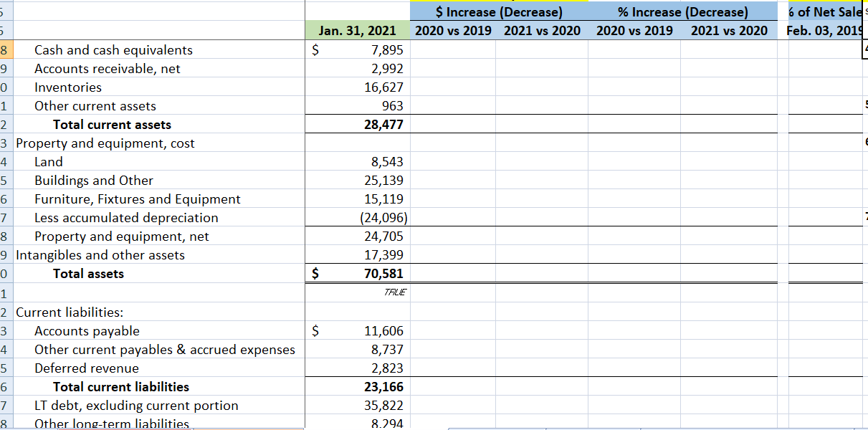Select the TRUE check cell

click(358, 292)
